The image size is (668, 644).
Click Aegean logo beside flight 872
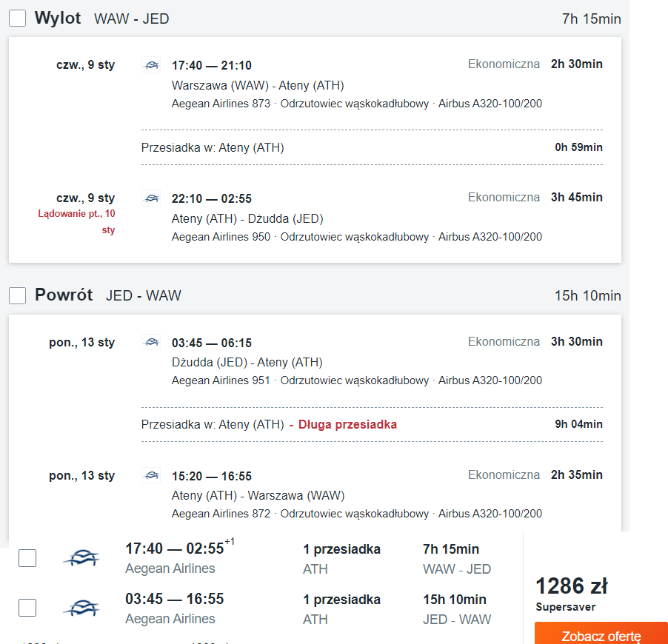(151, 475)
